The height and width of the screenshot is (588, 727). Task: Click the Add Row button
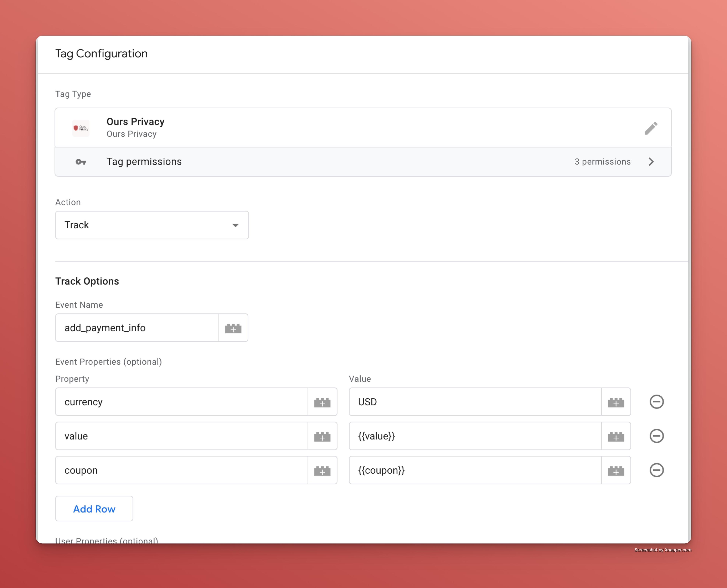click(94, 509)
